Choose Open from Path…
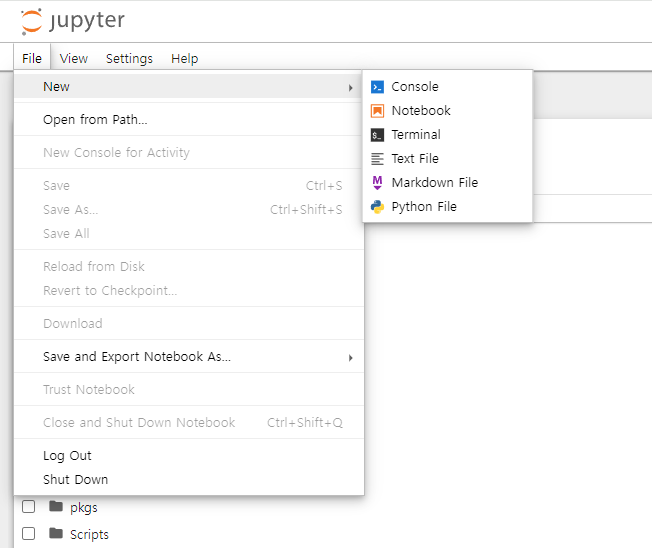The width and height of the screenshot is (652, 548). [x=189, y=120]
